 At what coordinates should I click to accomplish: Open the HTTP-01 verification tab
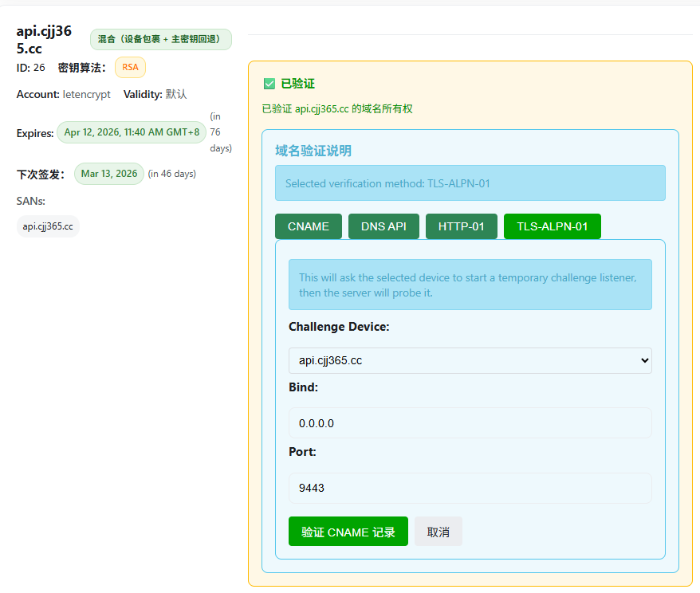click(461, 226)
